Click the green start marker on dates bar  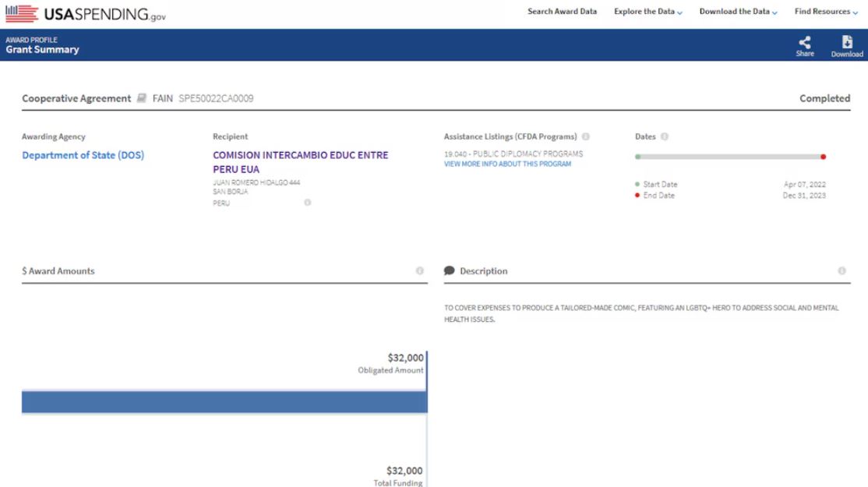(637, 157)
